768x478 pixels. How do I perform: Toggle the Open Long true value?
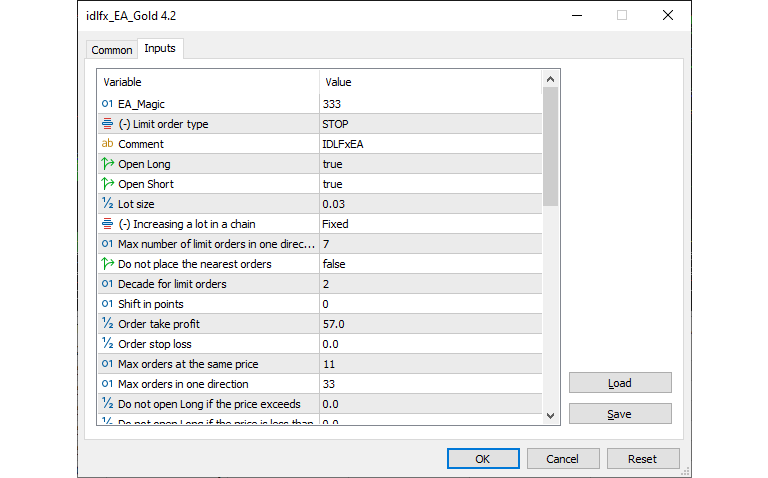click(x=333, y=164)
